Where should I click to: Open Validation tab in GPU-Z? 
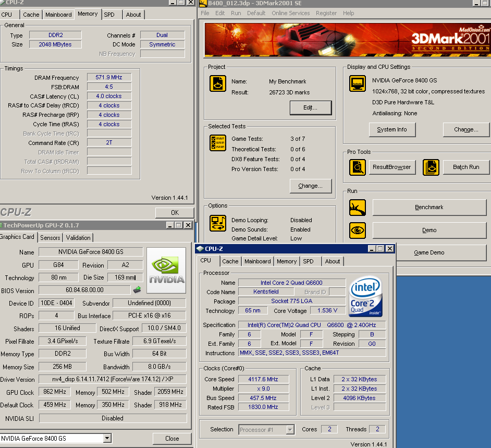(x=78, y=237)
